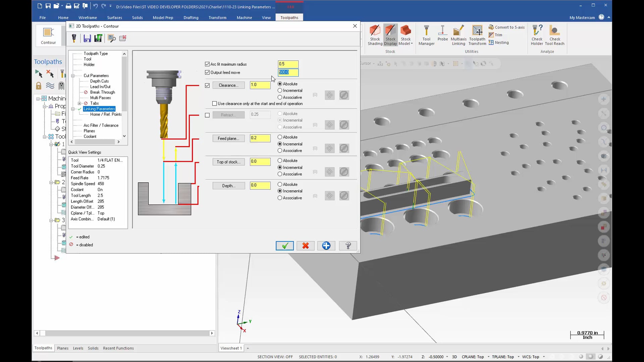
Task: Select the Surfaces menu item
Action: 114,17
